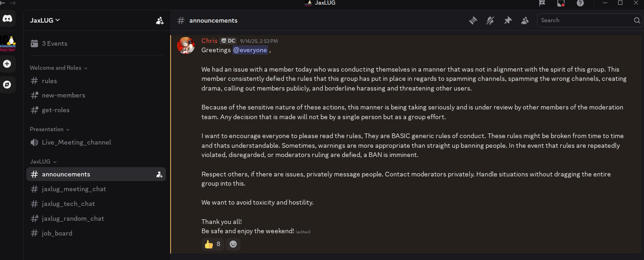This screenshot has width=644, height=260.
Task: Open the Help question mark icon
Action: [x=580, y=3]
